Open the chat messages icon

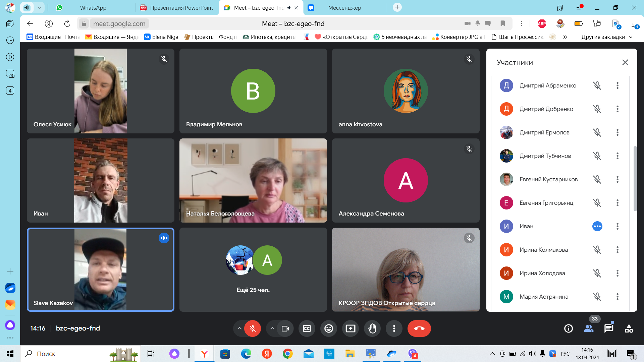click(x=608, y=328)
